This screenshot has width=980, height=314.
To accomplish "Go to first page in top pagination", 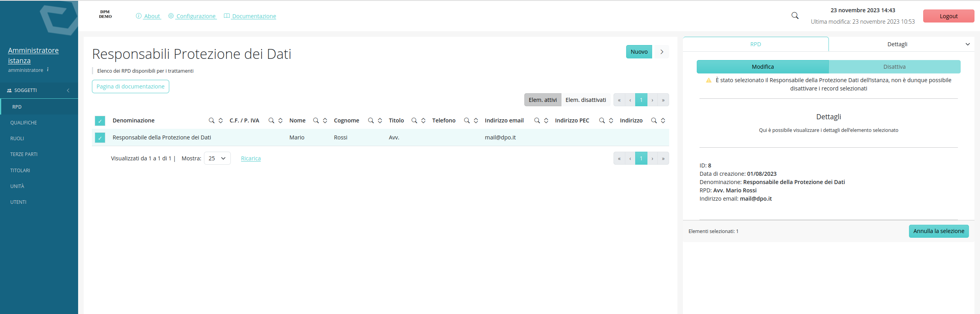I will click(619, 100).
